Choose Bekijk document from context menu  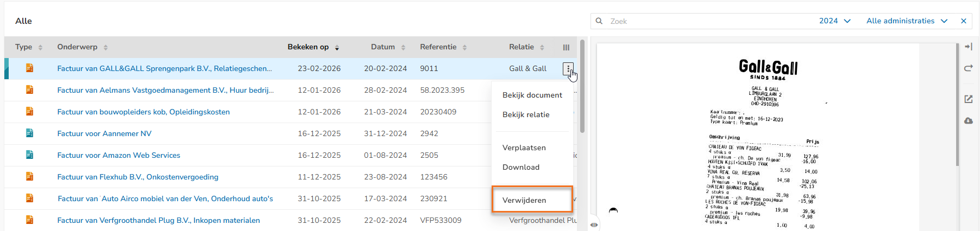point(532,95)
